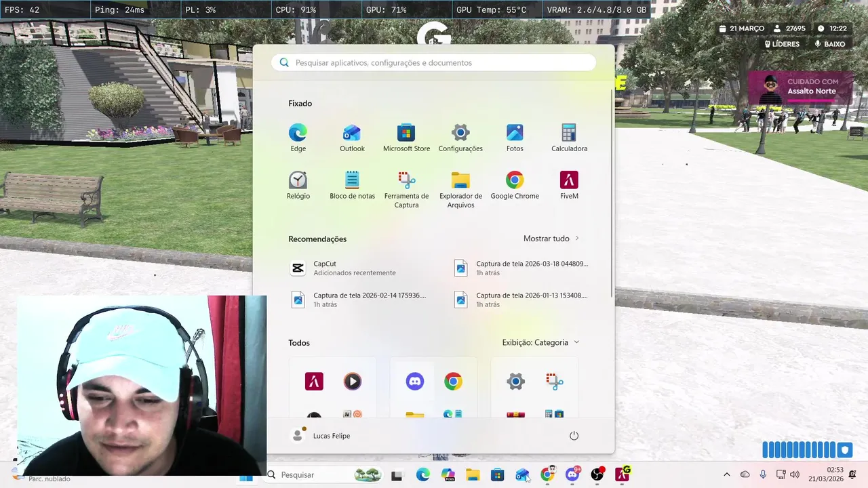
Task: Switch to OBS Studio on taskbar
Action: (597, 474)
